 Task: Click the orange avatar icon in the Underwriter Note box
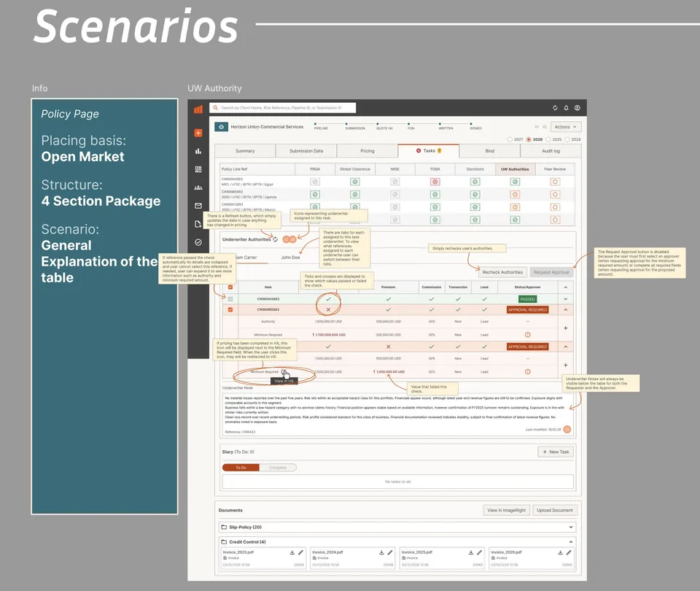point(567,429)
